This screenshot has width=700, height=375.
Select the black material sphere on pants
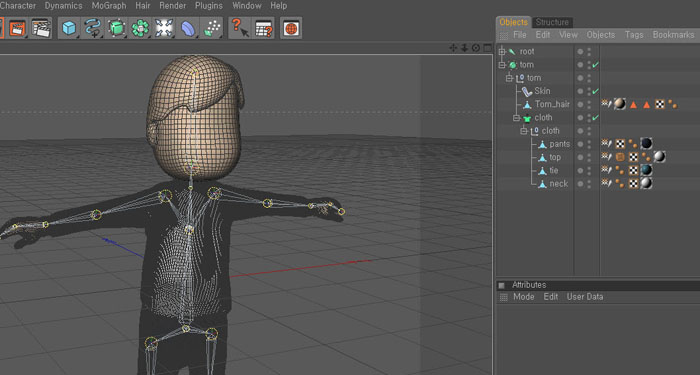(646, 144)
